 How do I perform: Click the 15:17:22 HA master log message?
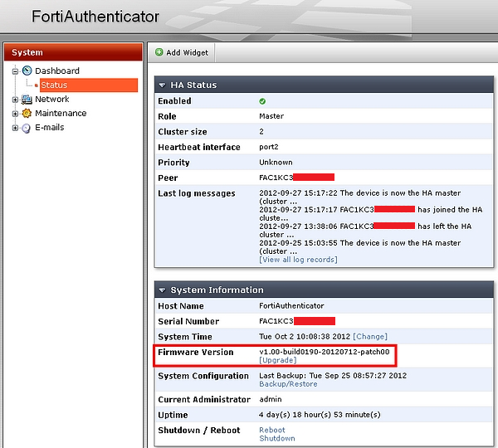pyautogui.click(x=360, y=197)
